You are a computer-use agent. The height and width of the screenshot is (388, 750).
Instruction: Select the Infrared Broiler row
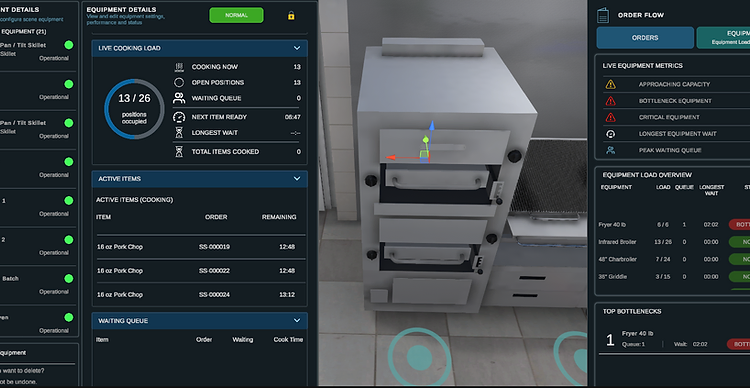tap(674, 242)
